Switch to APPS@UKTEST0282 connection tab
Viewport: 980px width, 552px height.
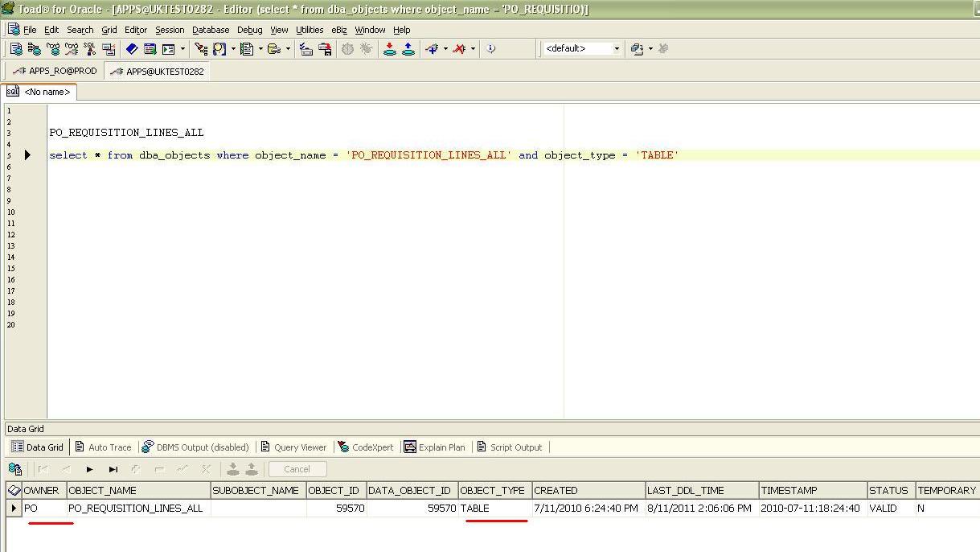tap(157, 71)
